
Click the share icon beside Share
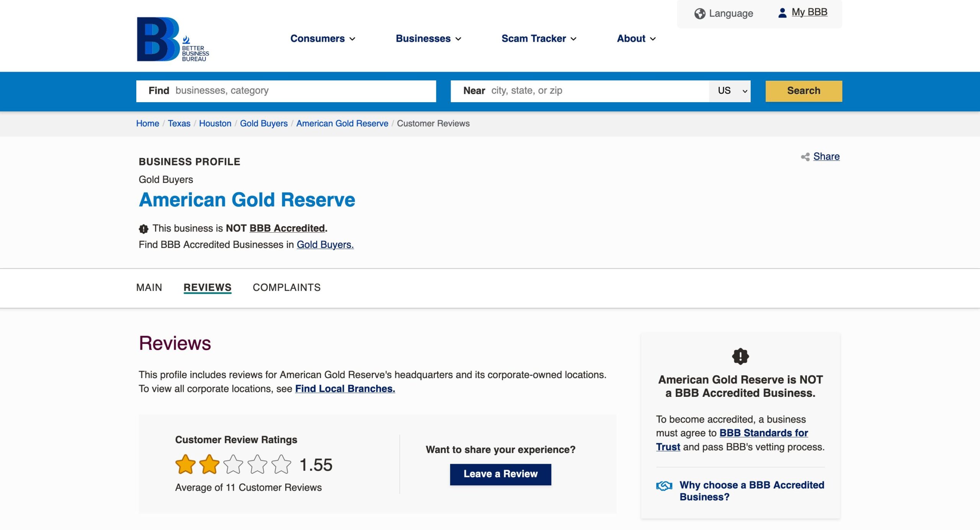[x=805, y=157]
